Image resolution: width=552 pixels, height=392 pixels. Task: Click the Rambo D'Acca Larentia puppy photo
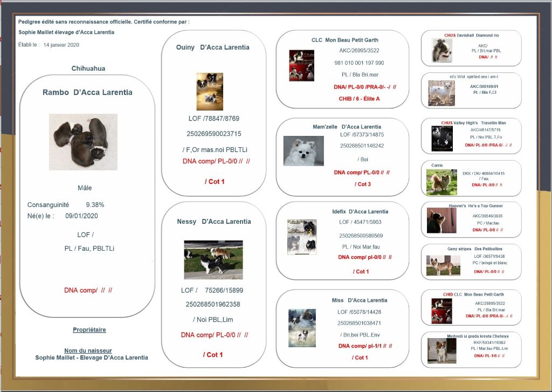83,142
